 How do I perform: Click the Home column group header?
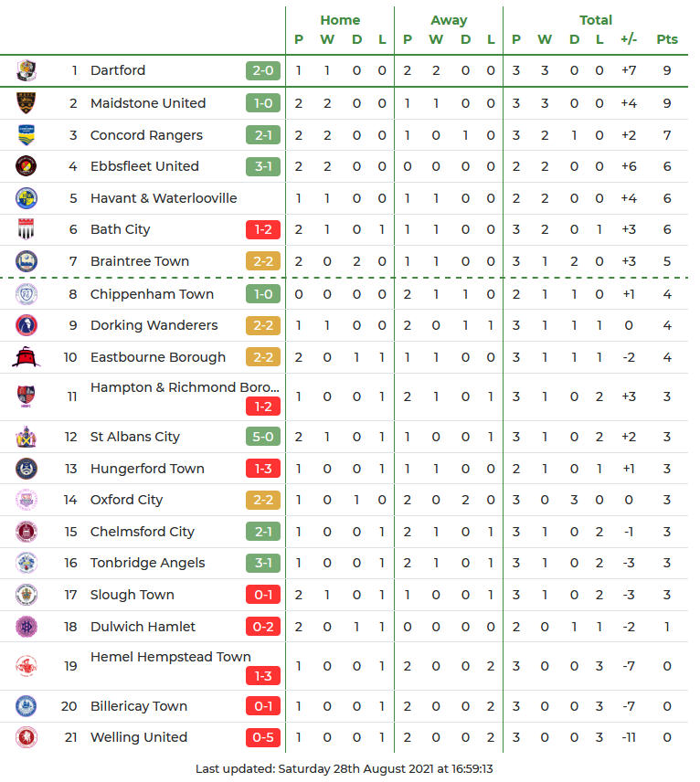click(x=340, y=20)
